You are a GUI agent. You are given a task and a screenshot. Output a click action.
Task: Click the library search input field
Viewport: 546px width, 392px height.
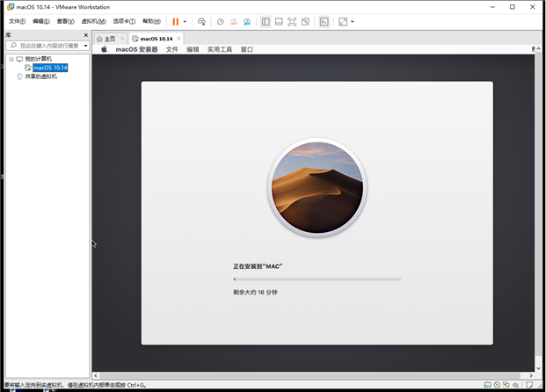tap(48, 46)
